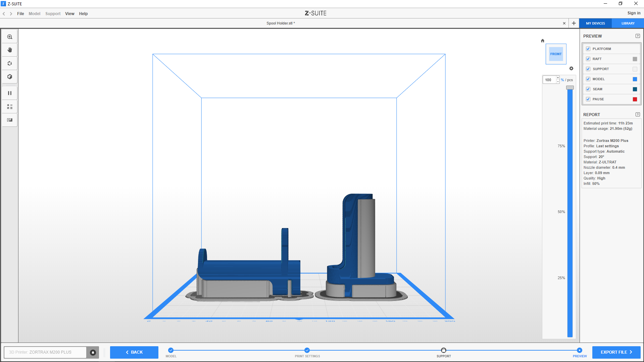The image size is (644, 362).
Task: Disable the SEAM checkbox
Action: (x=588, y=89)
